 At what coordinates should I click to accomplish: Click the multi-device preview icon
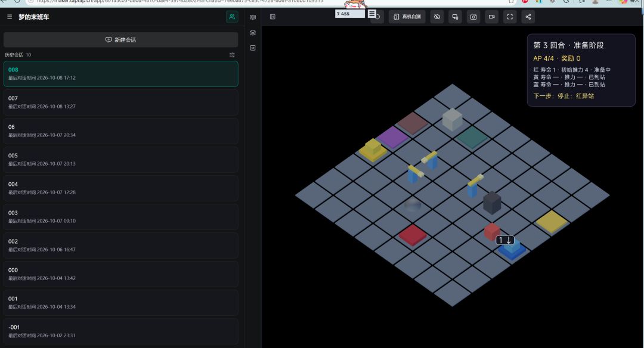tap(455, 17)
